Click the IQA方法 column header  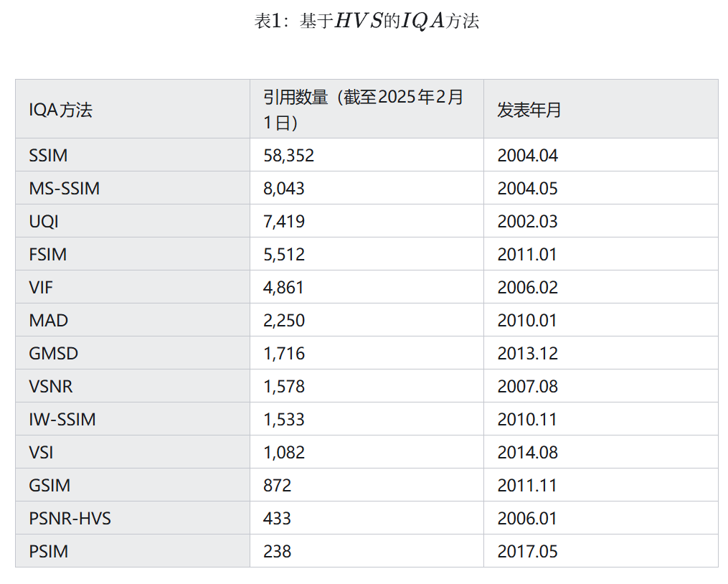click(x=61, y=110)
